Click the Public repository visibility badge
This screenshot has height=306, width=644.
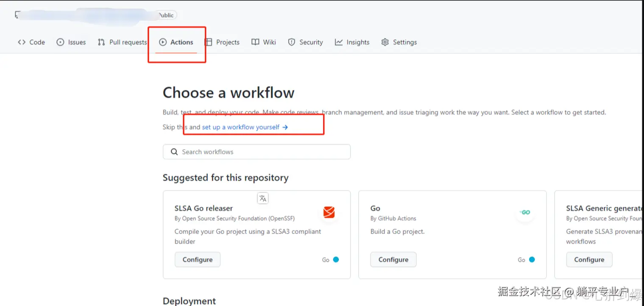click(166, 15)
